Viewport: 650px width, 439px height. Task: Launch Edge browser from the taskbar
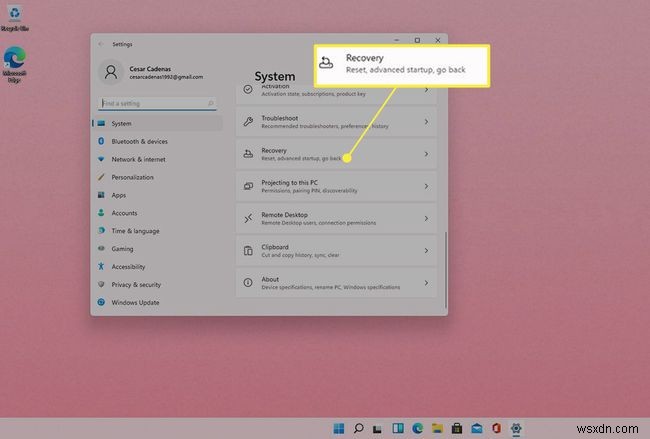click(418, 428)
